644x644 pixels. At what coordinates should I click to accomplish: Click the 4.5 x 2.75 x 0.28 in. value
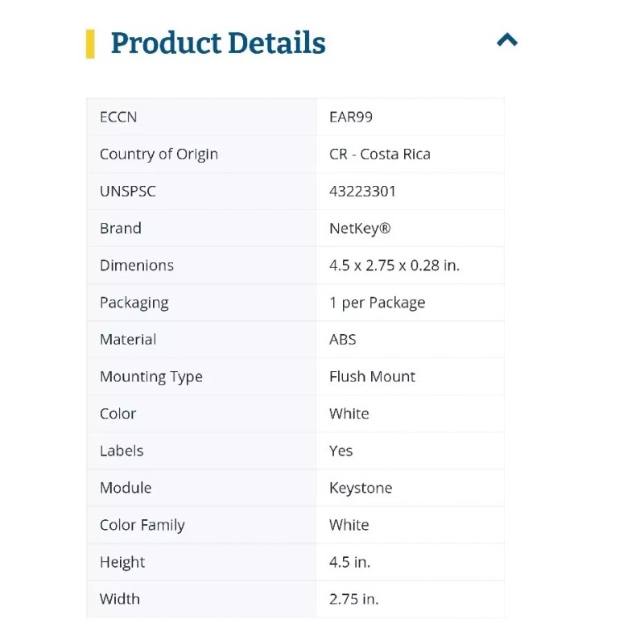tap(394, 265)
